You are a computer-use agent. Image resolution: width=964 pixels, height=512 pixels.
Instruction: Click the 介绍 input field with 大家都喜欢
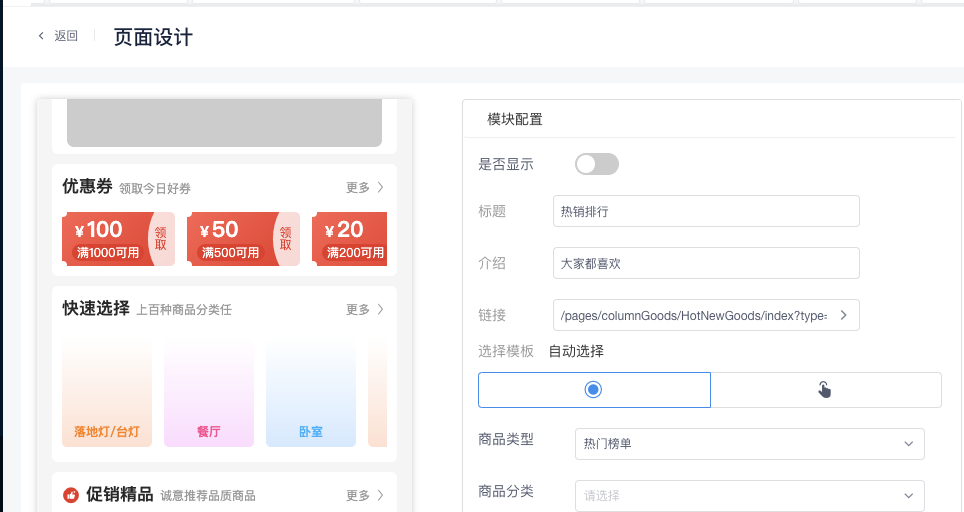coord(706,263)
